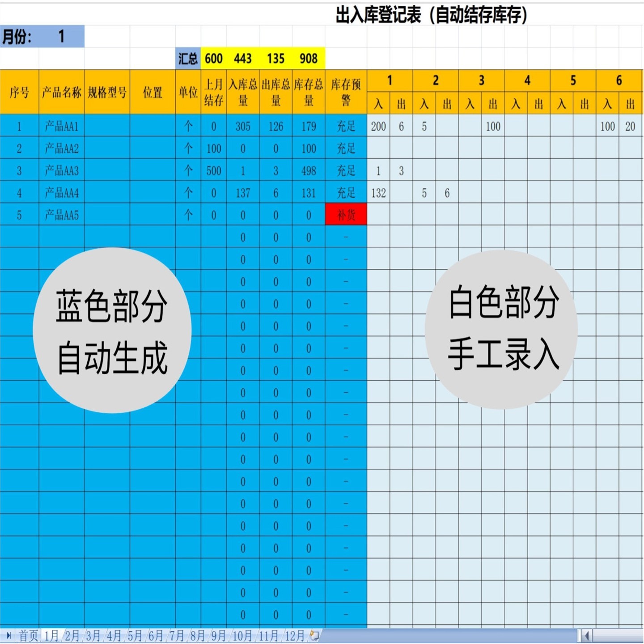Select the day 1 入 cell showing 132
Image resolution: width=644 pixels, height=644 pixels.
pos(378,193)
